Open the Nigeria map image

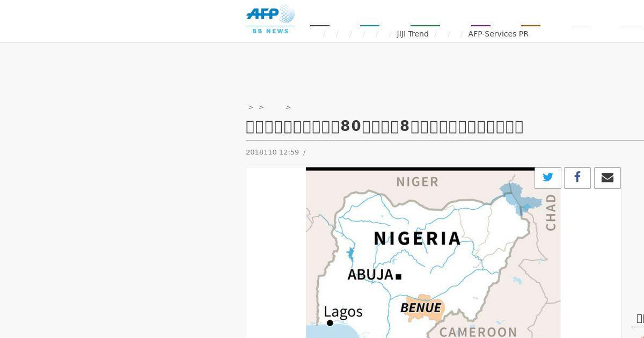tap(433, 253)
